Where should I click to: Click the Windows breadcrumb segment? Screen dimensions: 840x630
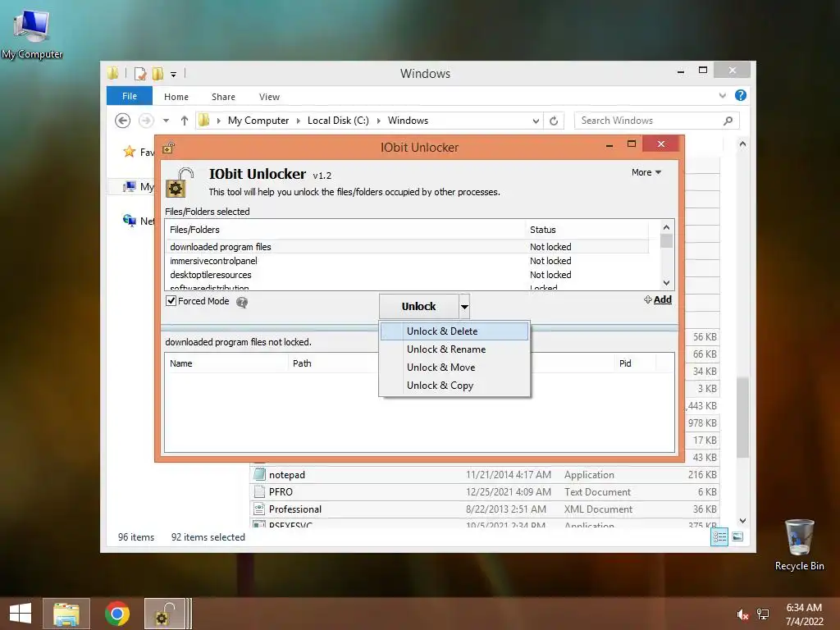click(x=408, y=121)
